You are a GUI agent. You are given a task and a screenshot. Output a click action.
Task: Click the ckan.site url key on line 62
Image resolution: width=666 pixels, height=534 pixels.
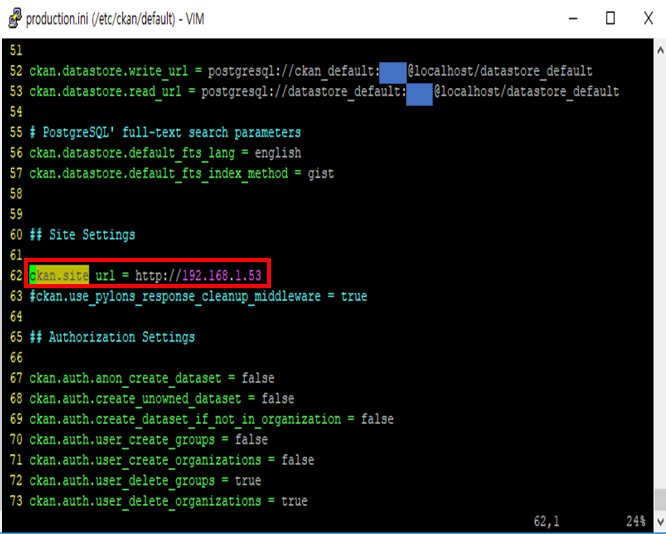tap(72, 276)
